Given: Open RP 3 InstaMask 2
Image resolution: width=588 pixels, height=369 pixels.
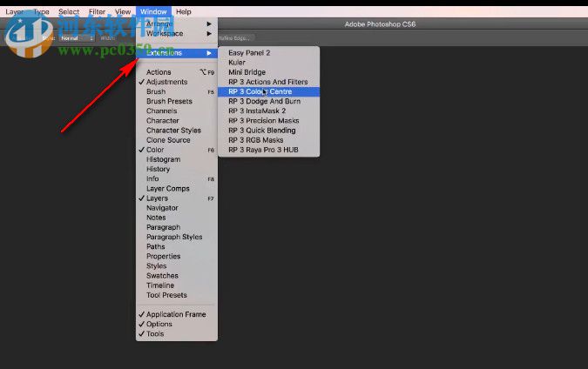Looking at the screenshot, I should pyautogui.click(x=269, y=111).
